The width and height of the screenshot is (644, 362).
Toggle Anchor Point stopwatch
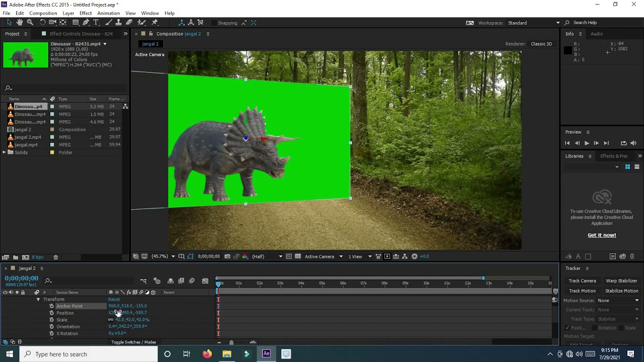coord(51,306)
